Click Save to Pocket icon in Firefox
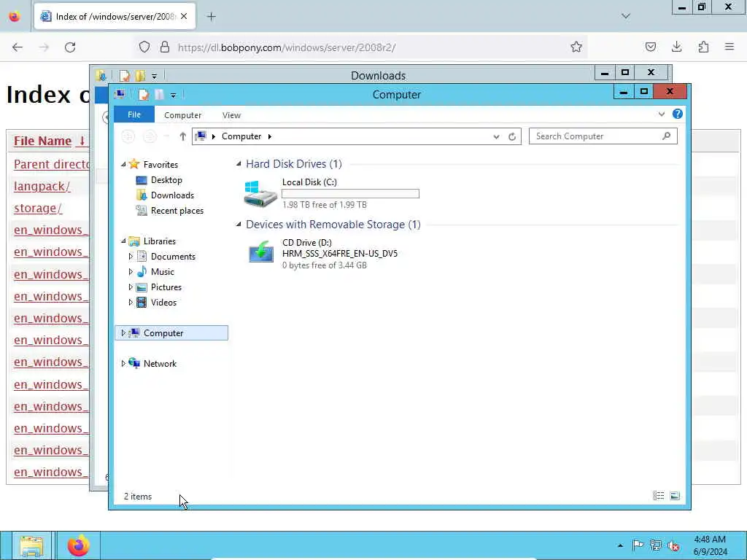Image resolution: width=747 pixels, height=560 pixels. 650,47
